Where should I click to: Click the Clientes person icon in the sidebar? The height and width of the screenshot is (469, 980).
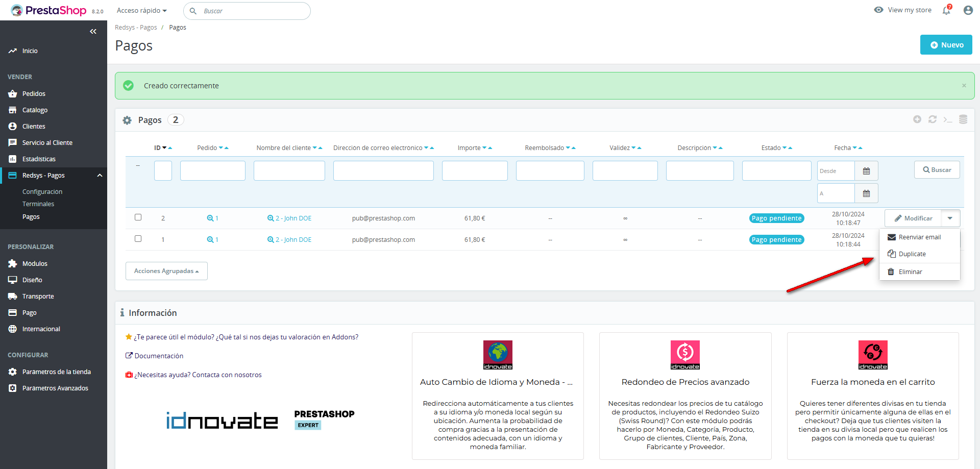coord(13,127)
